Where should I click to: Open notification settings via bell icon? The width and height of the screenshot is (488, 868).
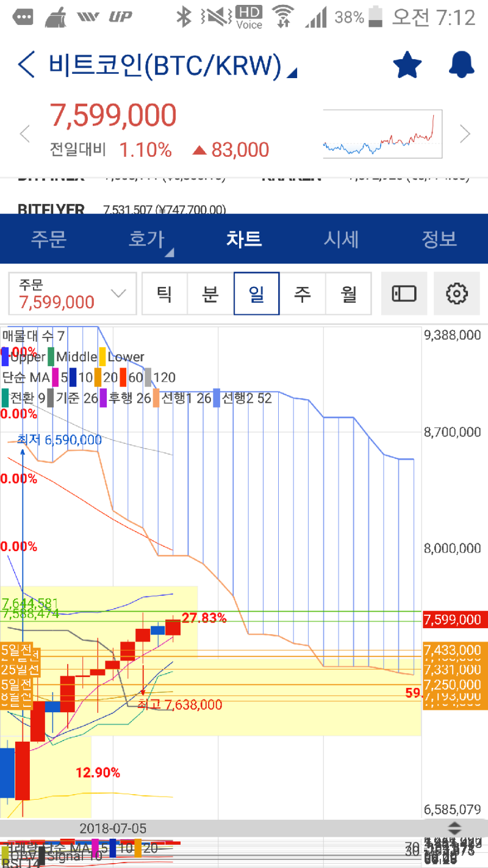click(461, 64)
